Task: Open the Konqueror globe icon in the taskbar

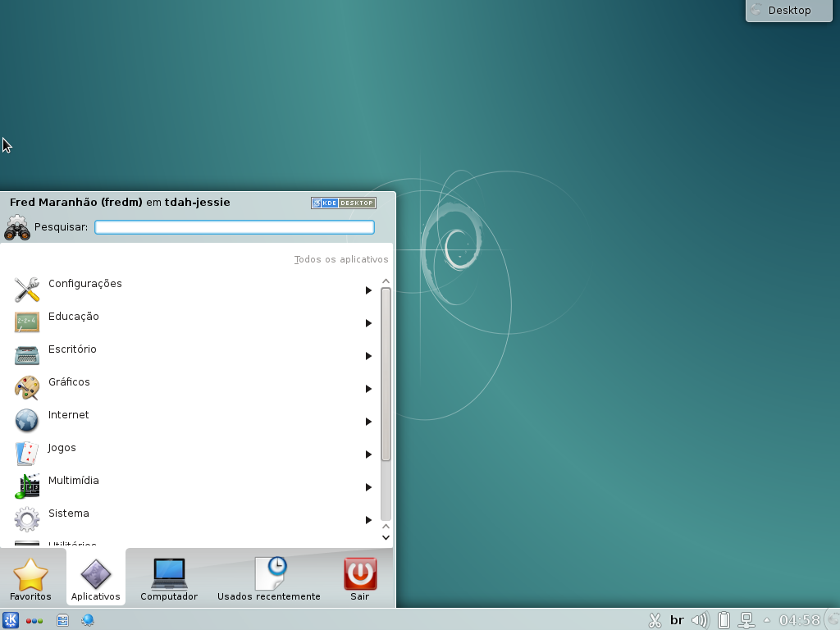Action: pos(87,620)
